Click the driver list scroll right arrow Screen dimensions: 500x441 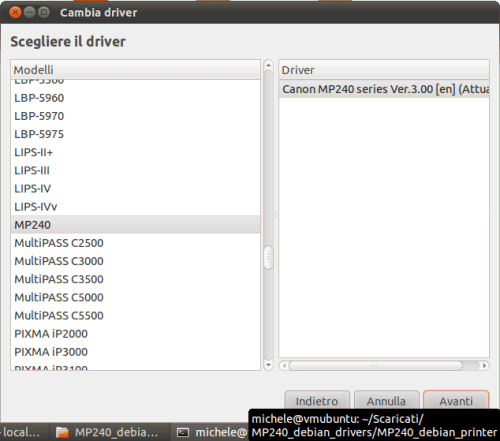[x=485, y=366]
